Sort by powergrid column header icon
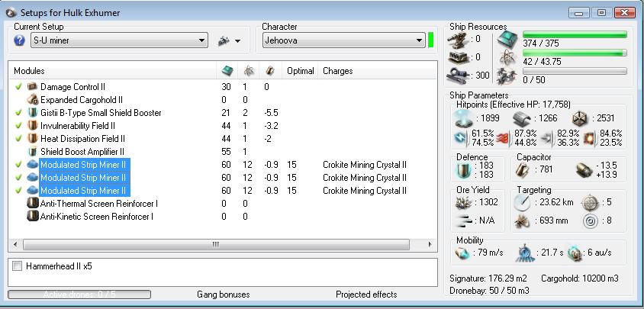 pyautogui.click(x=249, y=71)
